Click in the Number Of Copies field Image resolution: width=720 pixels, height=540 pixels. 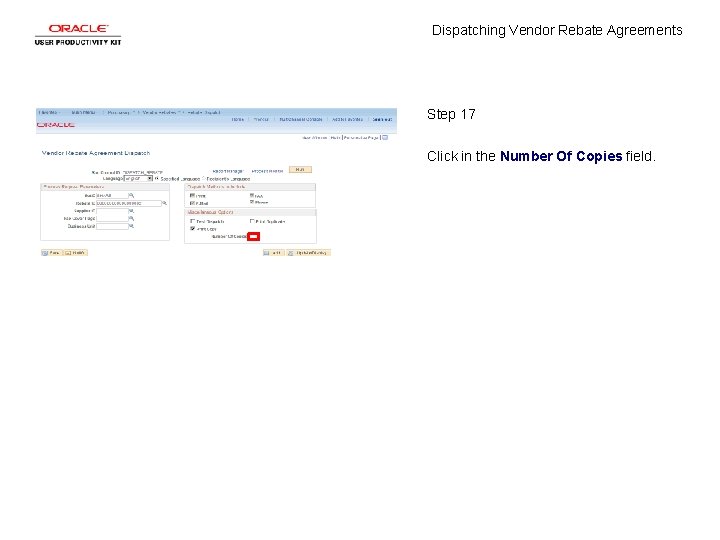[x=253, y=236]
